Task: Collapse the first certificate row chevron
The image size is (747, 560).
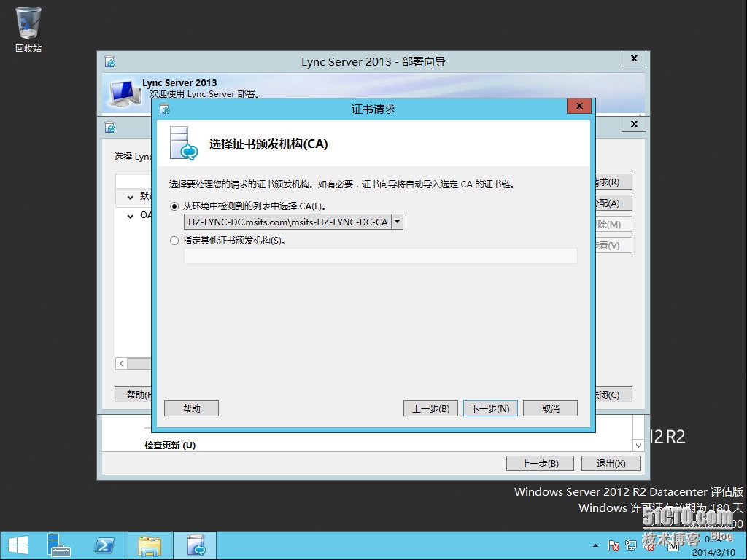Action: point(130,197)
